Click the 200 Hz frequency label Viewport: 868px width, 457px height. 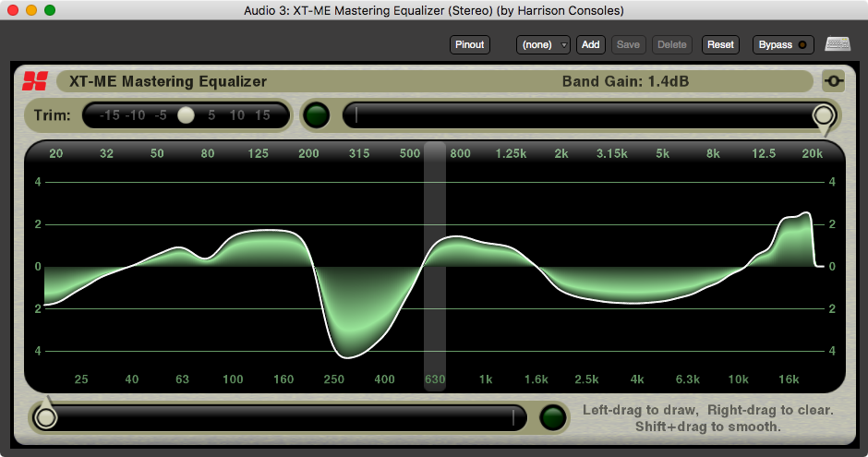click(x=309, y=154)
